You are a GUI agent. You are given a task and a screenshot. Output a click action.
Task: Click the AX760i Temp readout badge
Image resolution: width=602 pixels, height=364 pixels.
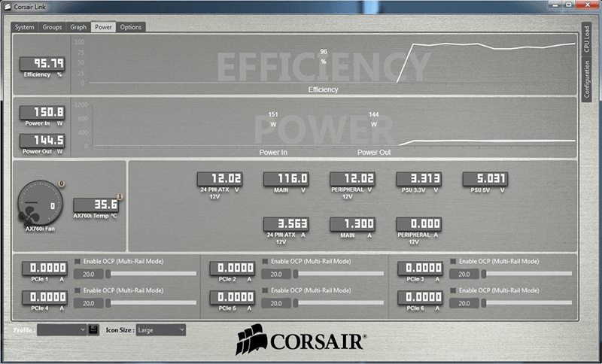point(96,205)
